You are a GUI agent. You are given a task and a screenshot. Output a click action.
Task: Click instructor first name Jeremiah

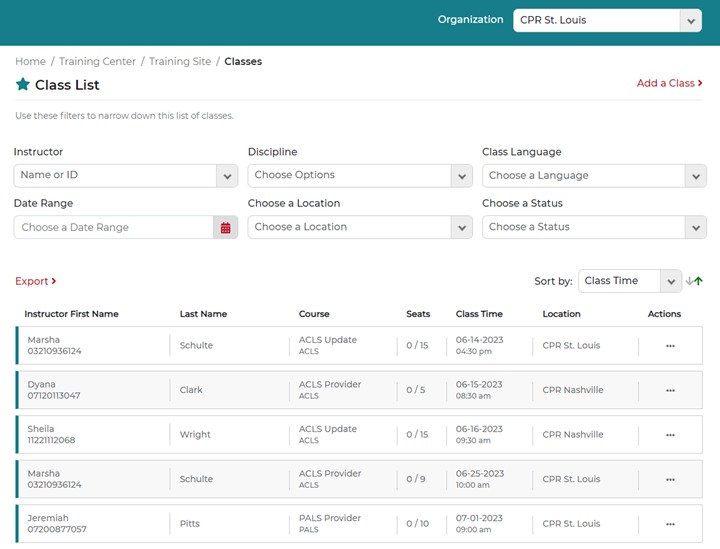coord(48,518)
